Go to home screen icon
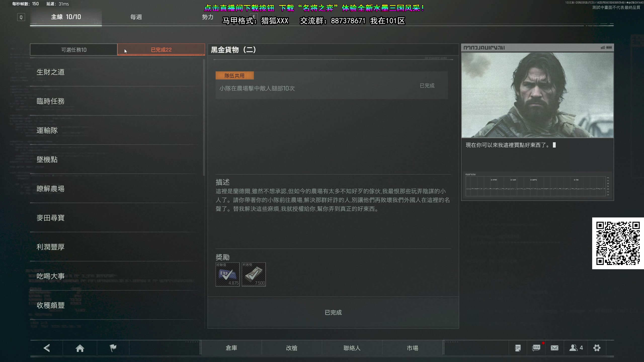 coord(80,348)
